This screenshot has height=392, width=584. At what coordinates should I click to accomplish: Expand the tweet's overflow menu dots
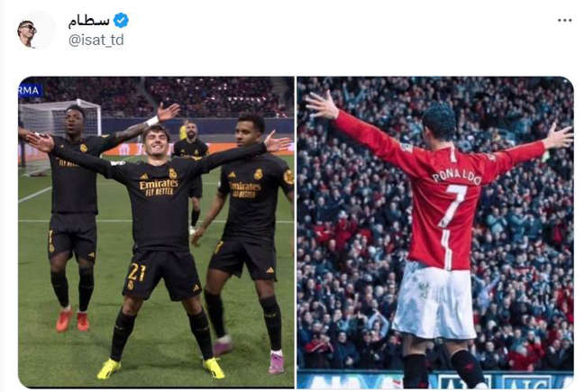[565, 21]
